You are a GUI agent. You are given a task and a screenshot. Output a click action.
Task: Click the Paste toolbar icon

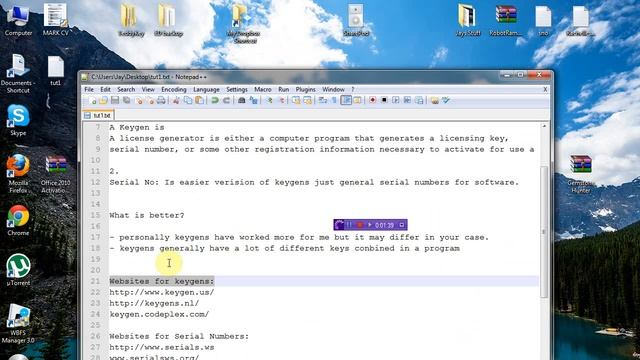[x=199, y=100]
